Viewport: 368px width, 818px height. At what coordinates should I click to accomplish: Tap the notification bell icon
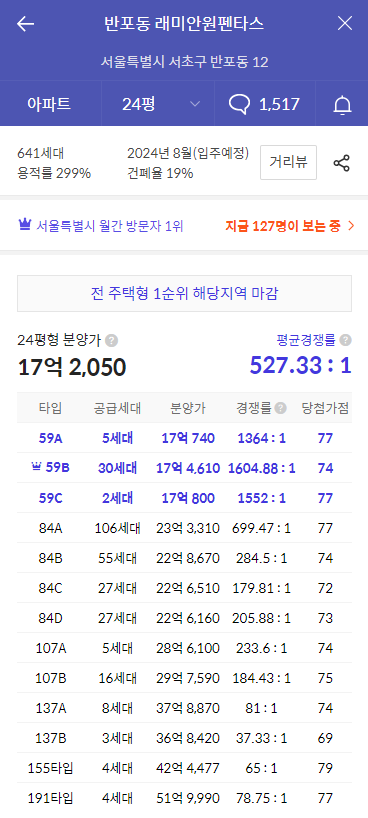(342, 104)
